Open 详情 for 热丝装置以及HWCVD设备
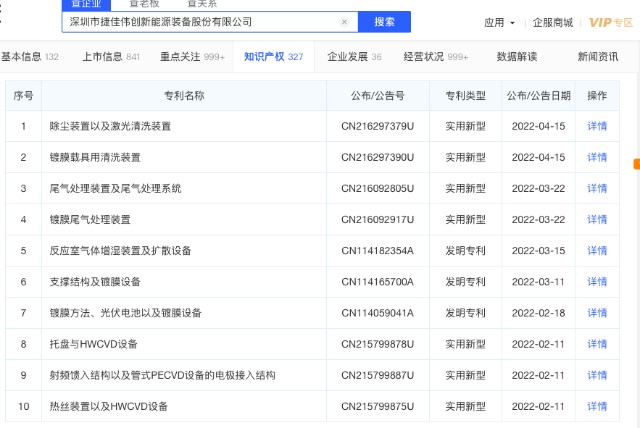This screenshot has height=428, width=640. (597, 406)
